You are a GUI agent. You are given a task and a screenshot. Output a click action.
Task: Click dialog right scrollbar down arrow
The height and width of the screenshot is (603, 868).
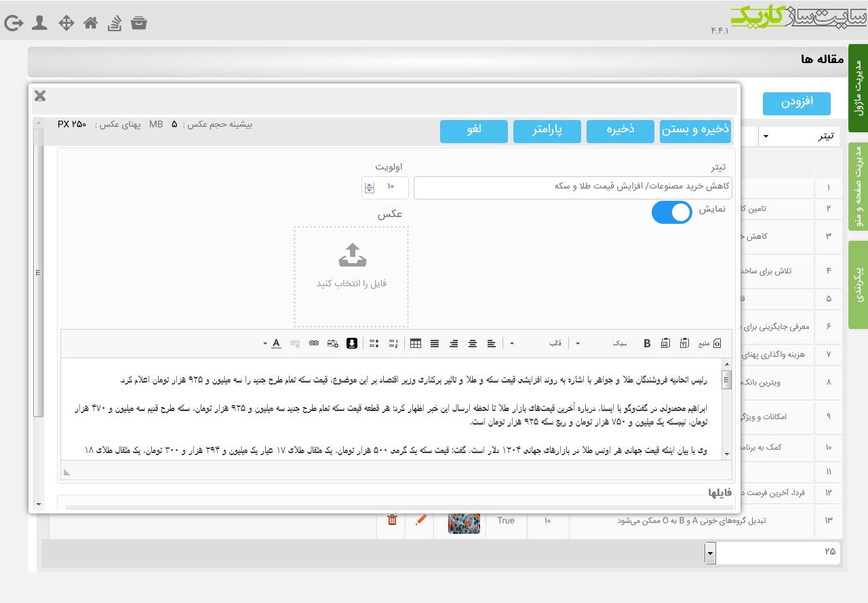(x=38, y=505)
